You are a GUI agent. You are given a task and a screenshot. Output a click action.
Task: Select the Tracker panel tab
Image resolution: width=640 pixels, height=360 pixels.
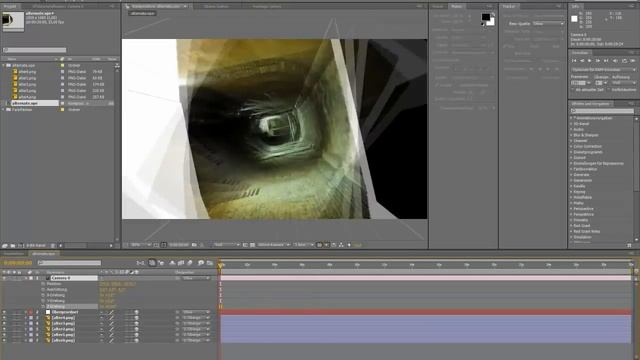click(x=509, y=7)
